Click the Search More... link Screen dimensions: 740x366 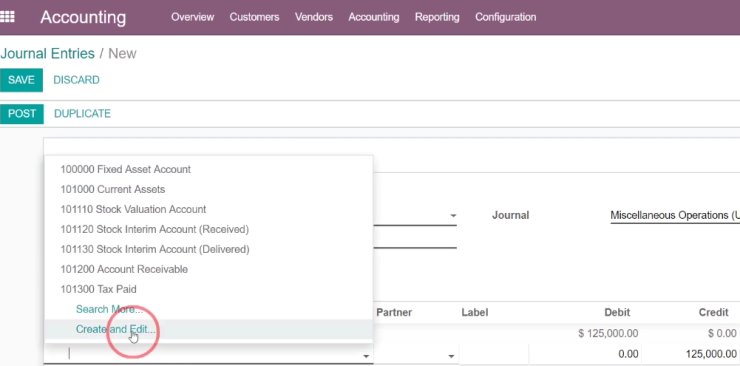coord(109,309)
